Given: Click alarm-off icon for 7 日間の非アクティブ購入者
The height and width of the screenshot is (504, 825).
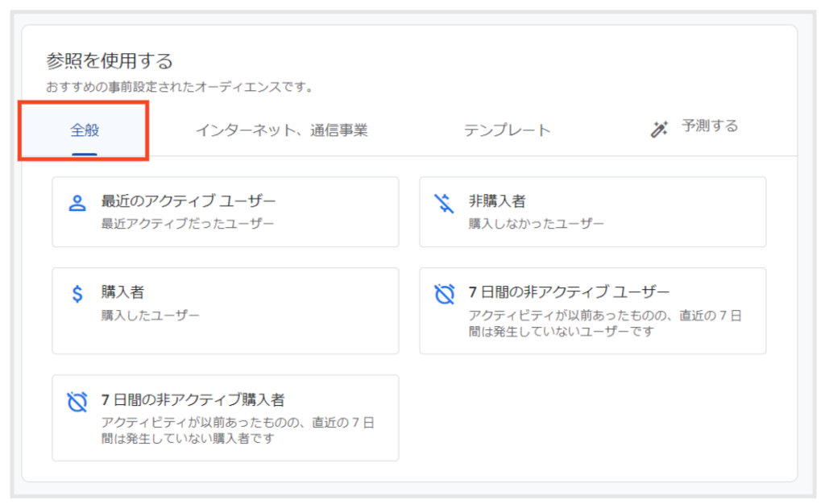Looking at the screenshot, I should [x=77, y=402].
